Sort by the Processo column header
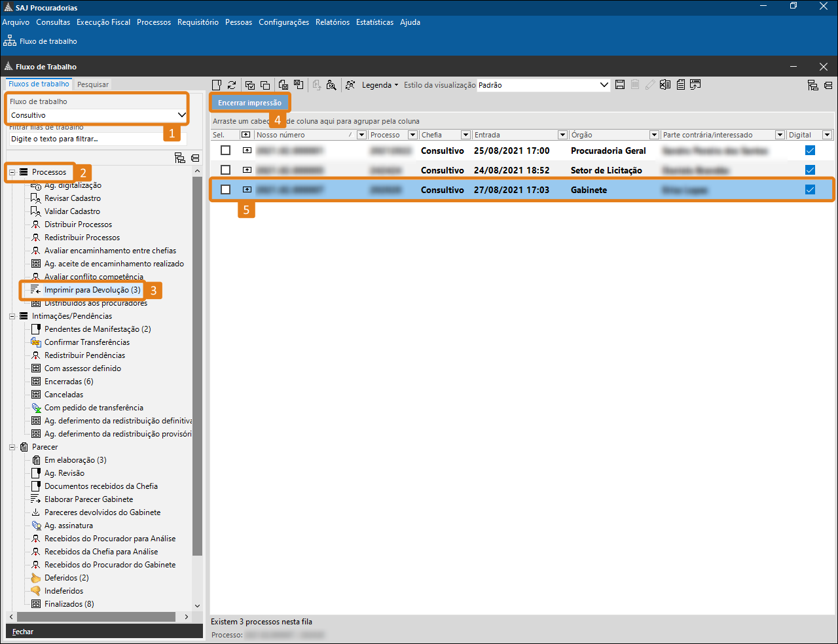This screenshot has width=838, height=644. point(385,135)
